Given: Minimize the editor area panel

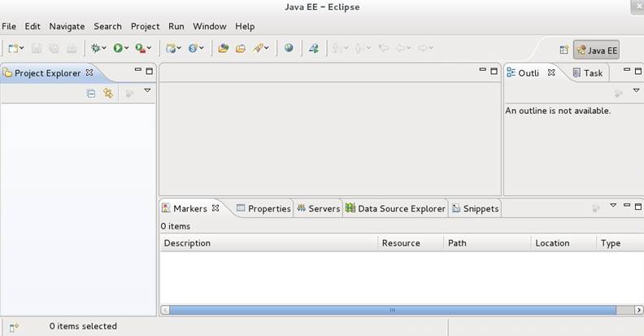Looking at the screenshot, I should tap(482, 70).
